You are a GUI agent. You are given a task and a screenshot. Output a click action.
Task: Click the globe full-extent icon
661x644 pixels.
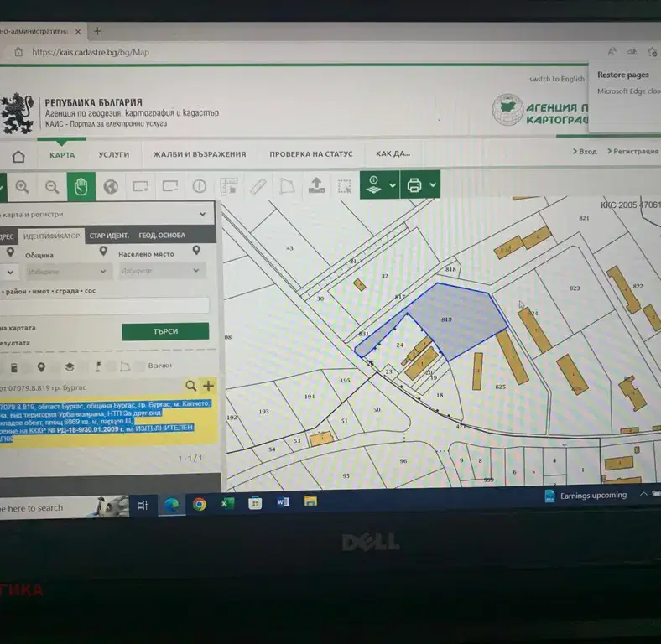coord(111,186)
